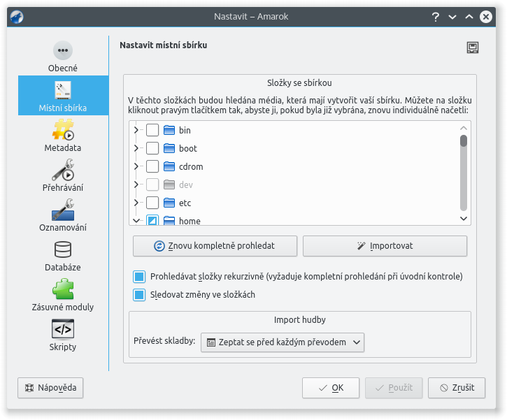Click the keep-below chevron in title bar

coord(452,17)
